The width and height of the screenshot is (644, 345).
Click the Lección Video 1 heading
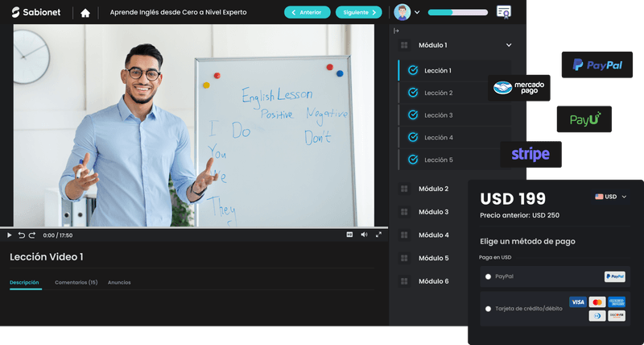pyautogui.click(x=47, y=257)
